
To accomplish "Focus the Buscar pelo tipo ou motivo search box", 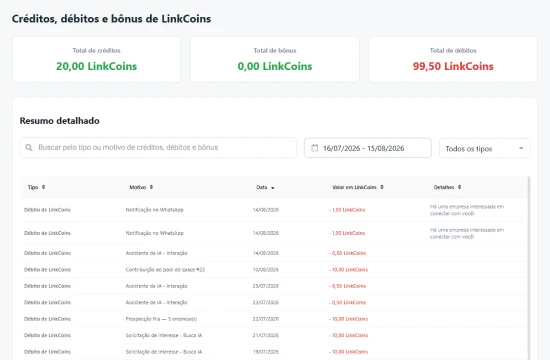I will coord(158,147).
